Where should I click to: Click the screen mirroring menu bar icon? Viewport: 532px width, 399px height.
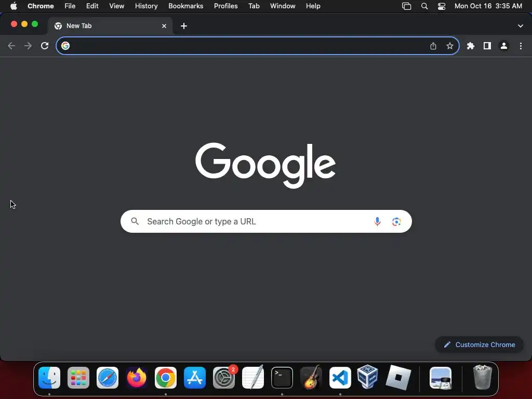click(406, 6)
